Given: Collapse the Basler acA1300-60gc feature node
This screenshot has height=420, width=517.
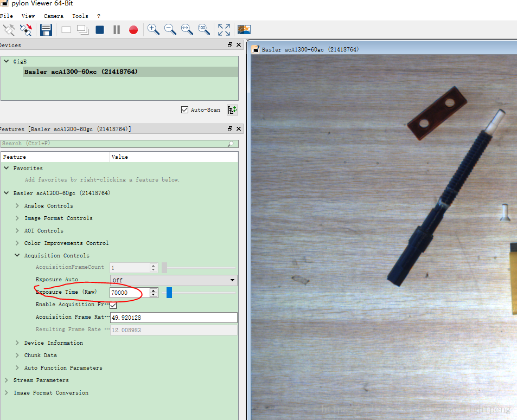Looking at the screenshot, I should click(x=7, y=193).
